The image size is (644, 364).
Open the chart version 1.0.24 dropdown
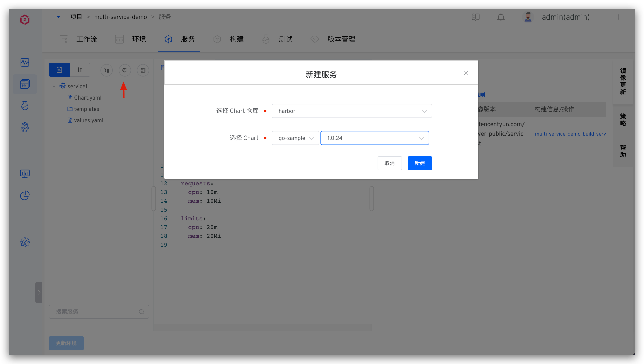pos(375,138)
